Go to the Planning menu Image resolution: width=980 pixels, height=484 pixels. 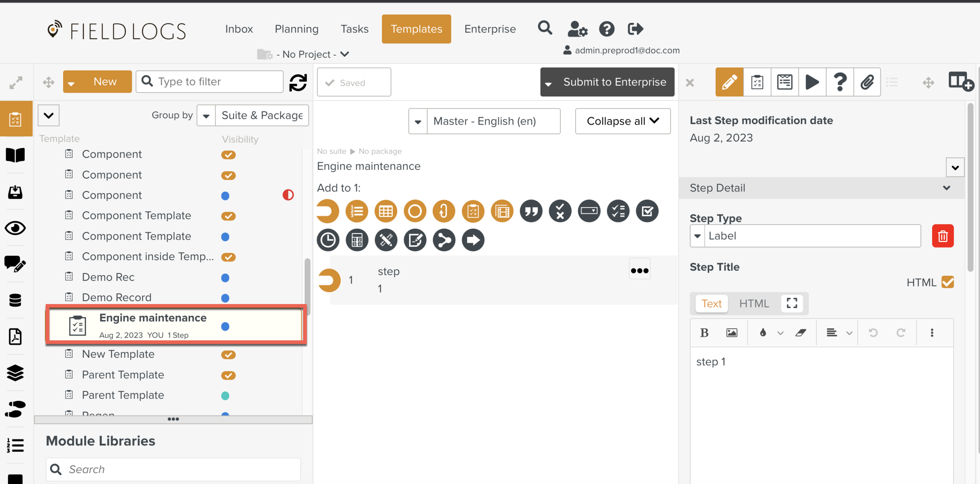point(296,29)
